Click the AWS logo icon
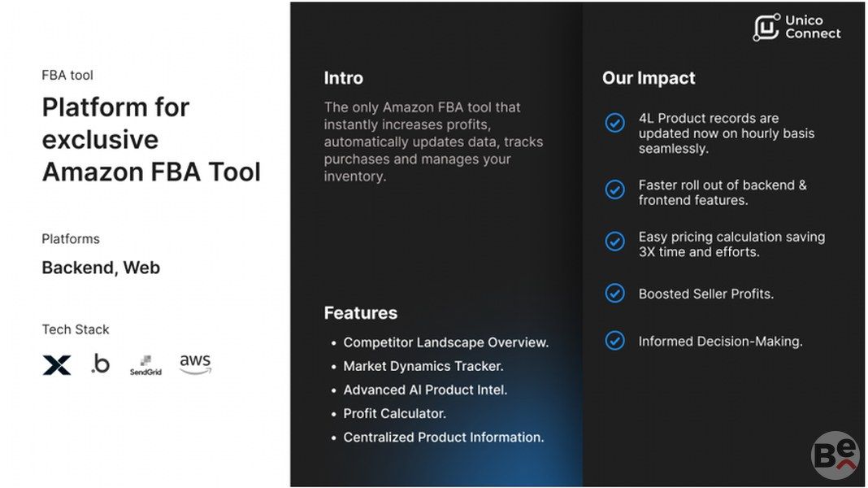868x488 pixels. point(195,364)
